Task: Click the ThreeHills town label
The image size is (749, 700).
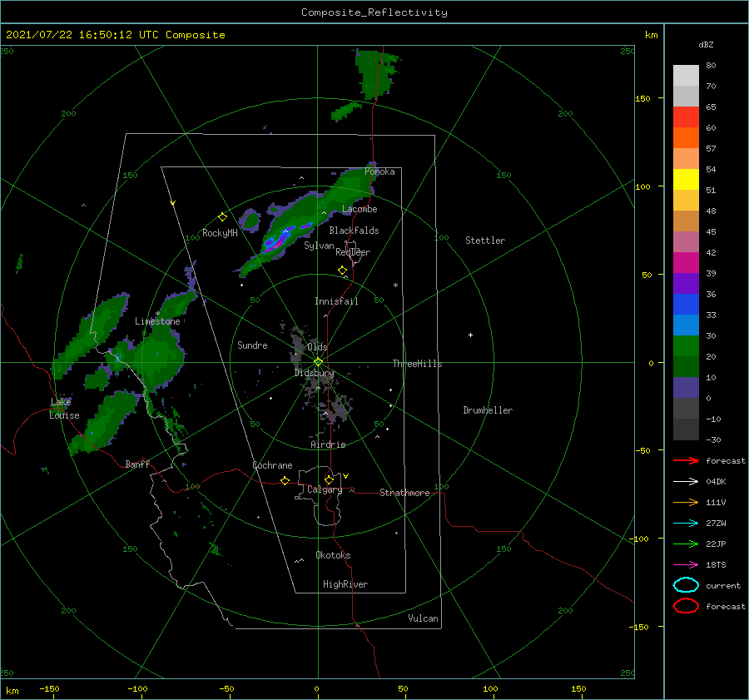Action: tap(418, 364)
